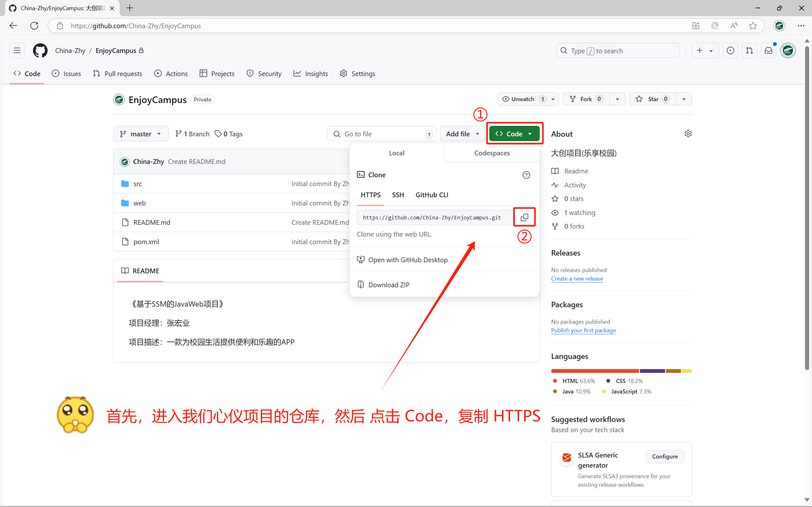Open browser settings and more menu
Screen dimensions: 812x507
[801, 26]
